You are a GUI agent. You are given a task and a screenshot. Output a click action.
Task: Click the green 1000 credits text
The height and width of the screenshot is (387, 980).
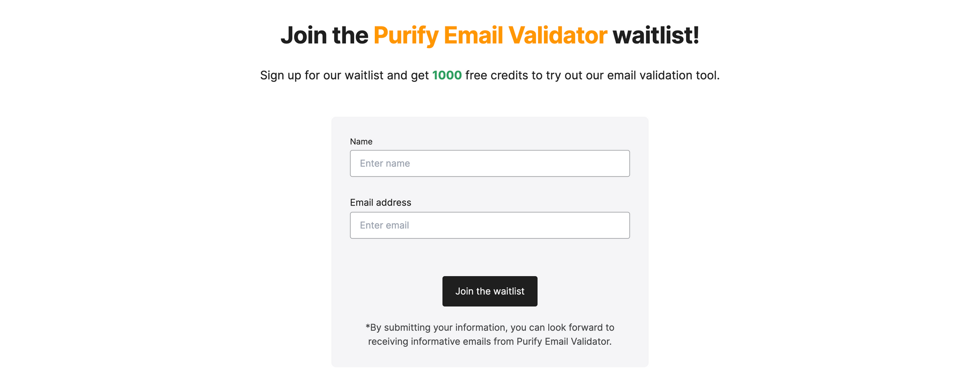tap(447, 75)
